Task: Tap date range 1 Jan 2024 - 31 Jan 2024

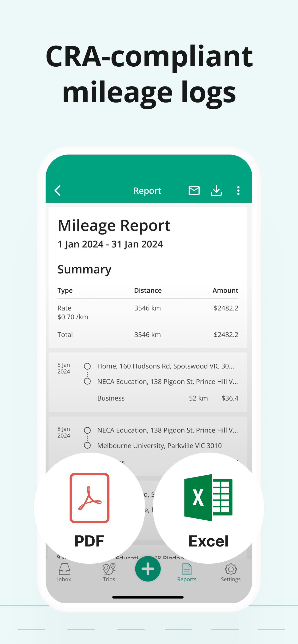Action: click(110, 244)
